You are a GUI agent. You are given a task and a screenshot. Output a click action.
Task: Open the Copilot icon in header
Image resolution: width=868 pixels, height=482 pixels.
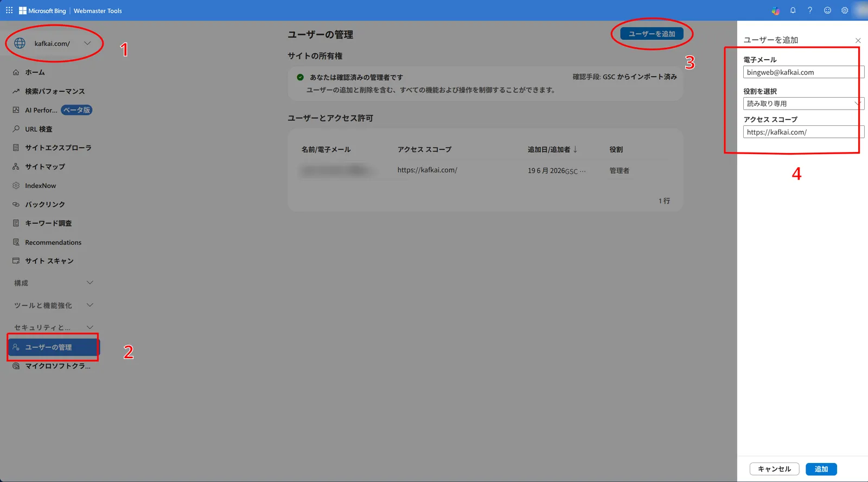tap(776, 10)
